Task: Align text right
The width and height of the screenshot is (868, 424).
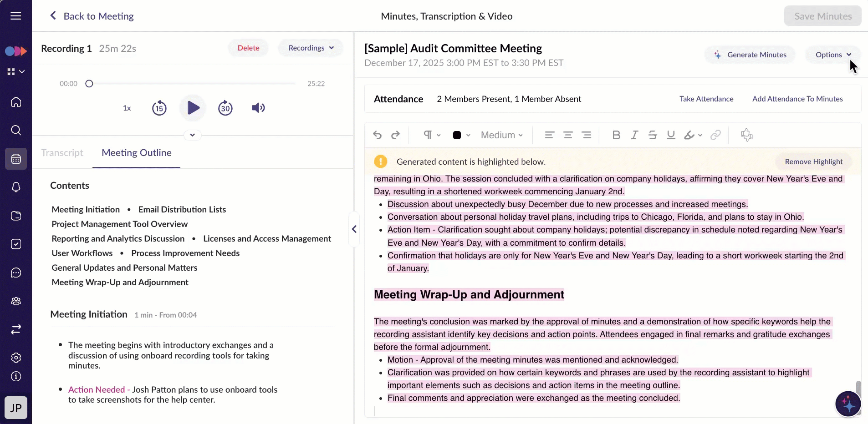Action: [587, 135]
